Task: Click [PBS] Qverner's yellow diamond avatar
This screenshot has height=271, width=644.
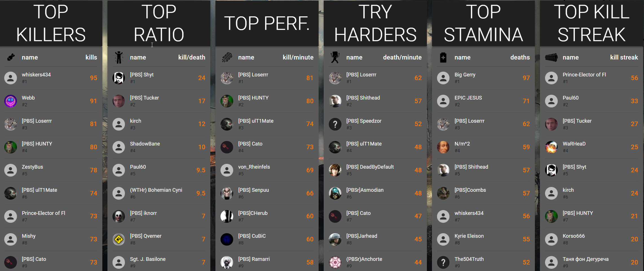Action: [x=119, y=239]
